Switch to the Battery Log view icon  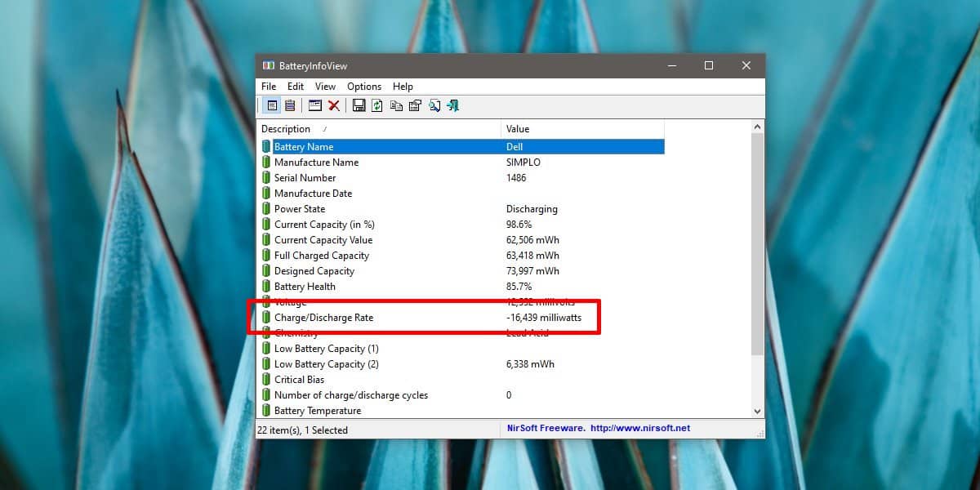pos(290,105)
